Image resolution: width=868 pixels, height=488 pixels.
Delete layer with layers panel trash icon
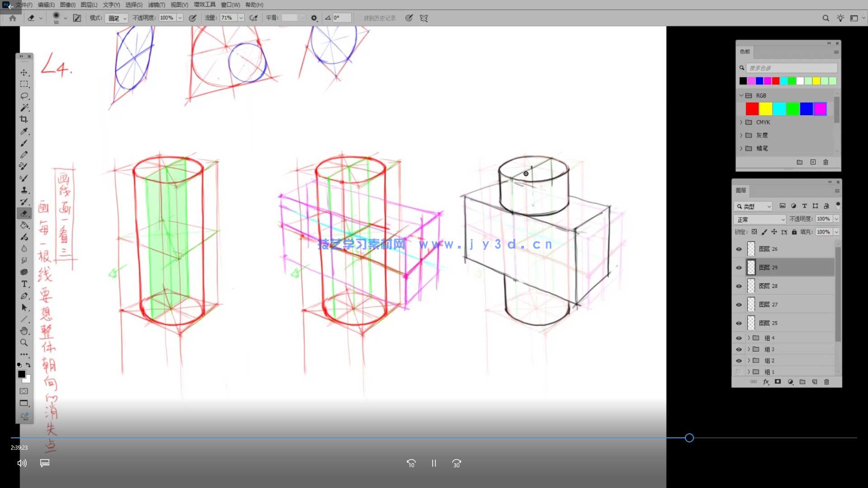tap(826, 382)
